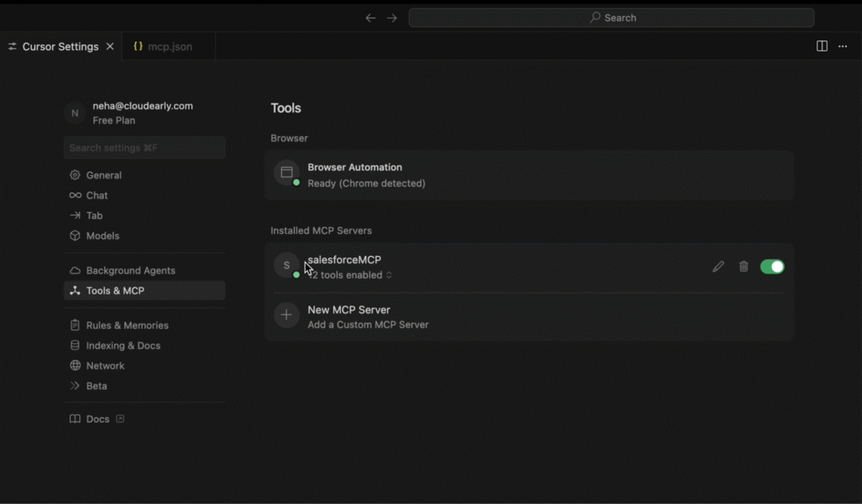Expand the 2 tools enabled list

point(349,275)
